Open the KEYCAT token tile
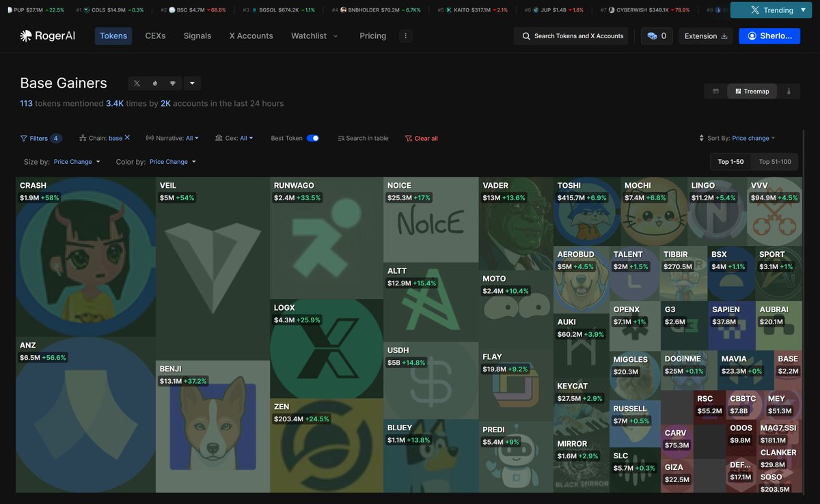 (x=581, y=407)
